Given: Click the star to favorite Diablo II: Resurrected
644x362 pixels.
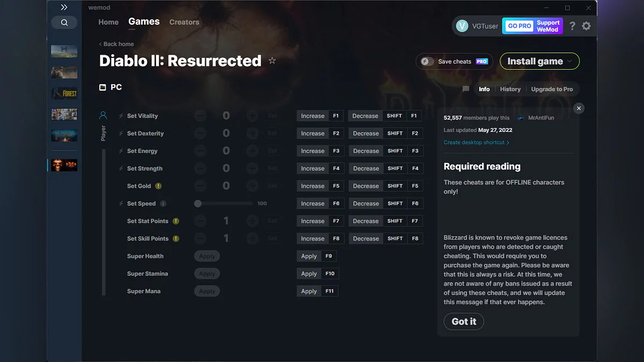Looking at the screenshot, I should [272, 61].
